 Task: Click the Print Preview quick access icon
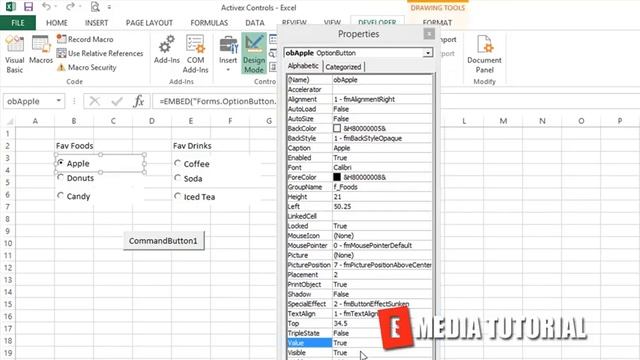point(95,7)
